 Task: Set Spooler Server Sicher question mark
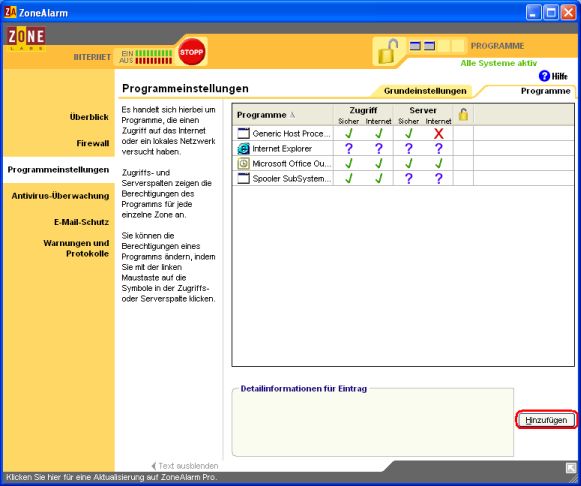(409, 179)
